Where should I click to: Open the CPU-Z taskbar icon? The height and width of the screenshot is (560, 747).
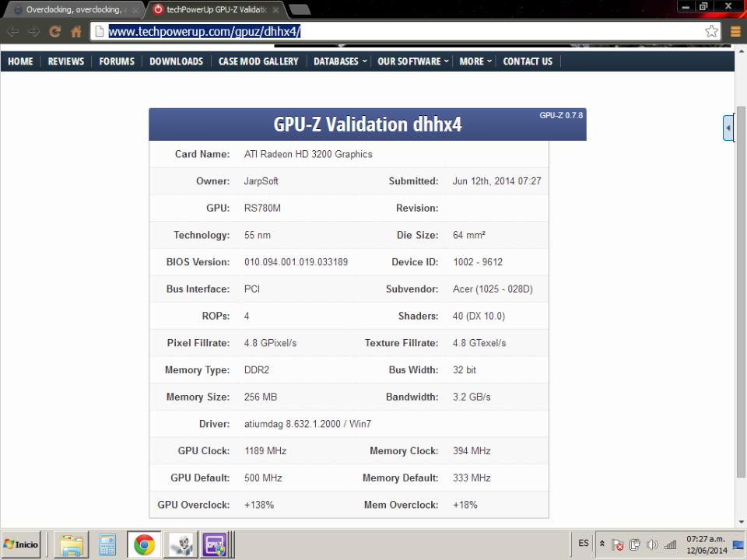coord(216,544)
